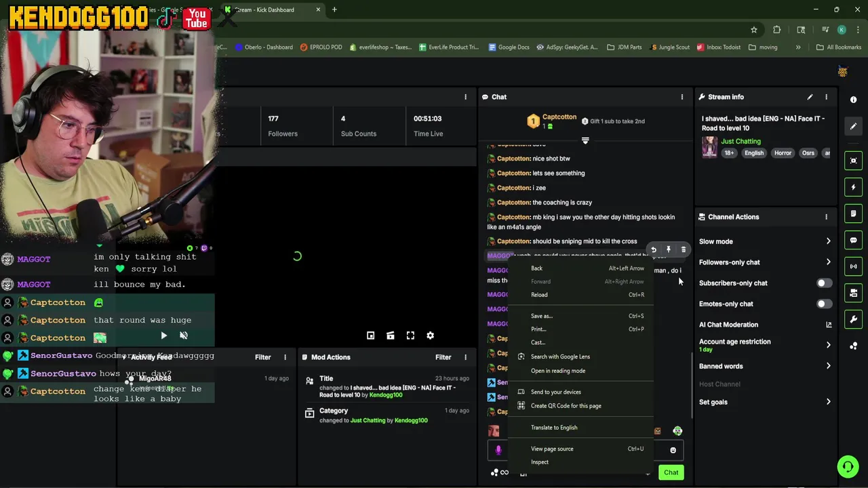
Task: Click the info icon in right sidebar
Action: click(853, 100)
